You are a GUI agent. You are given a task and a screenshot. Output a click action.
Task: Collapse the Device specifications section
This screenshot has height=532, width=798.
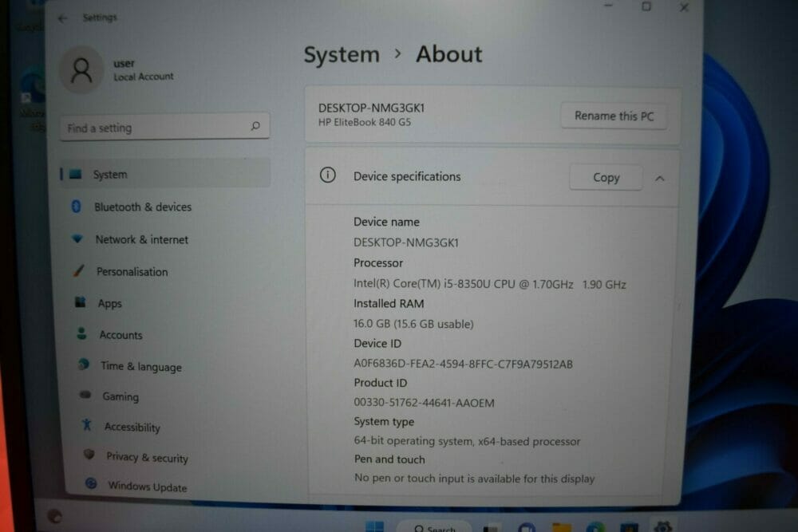point(660,179)
